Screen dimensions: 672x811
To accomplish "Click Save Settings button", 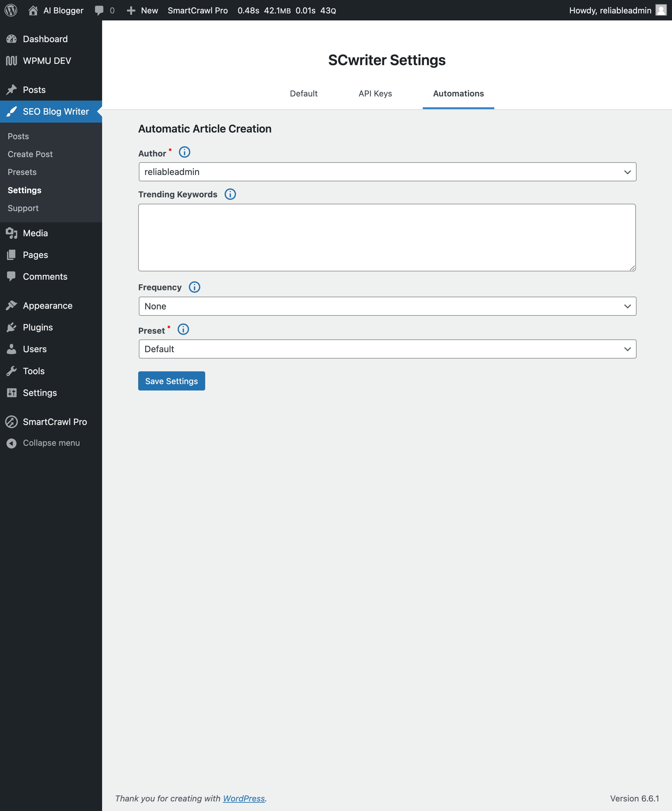I will coord(171,381).
